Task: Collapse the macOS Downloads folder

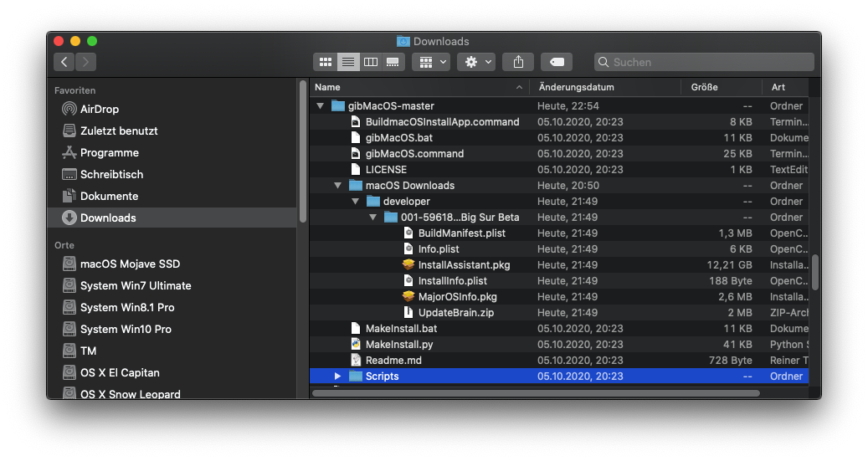Action: [x=337, y=186]
